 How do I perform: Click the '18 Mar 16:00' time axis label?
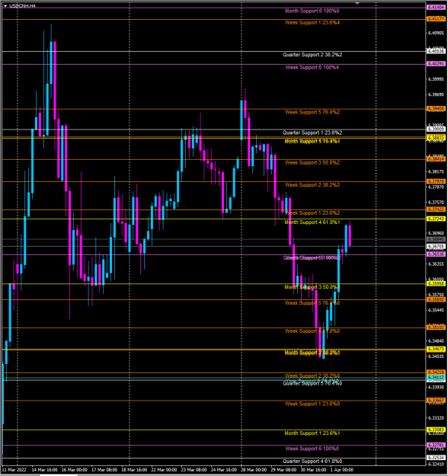(x=134, y=470)
